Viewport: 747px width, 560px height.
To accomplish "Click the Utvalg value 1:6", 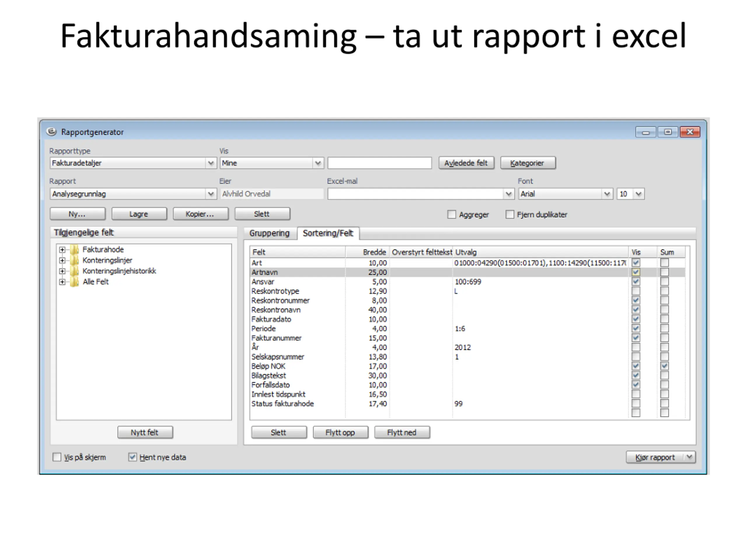I will (x=460, y=328).
